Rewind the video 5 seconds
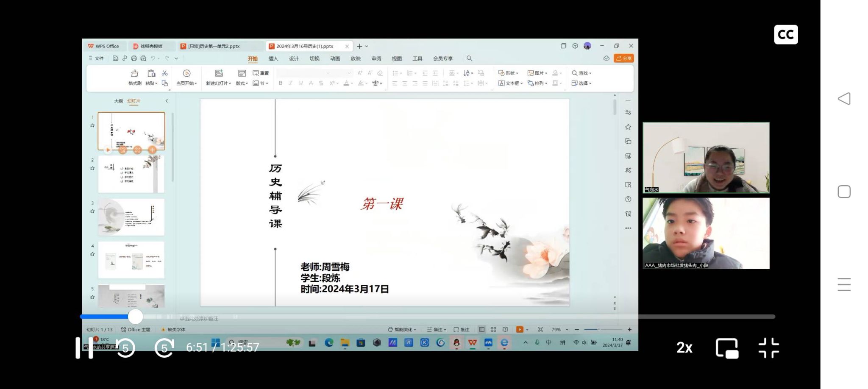This screenshot has width=868, height=389. 125,348
